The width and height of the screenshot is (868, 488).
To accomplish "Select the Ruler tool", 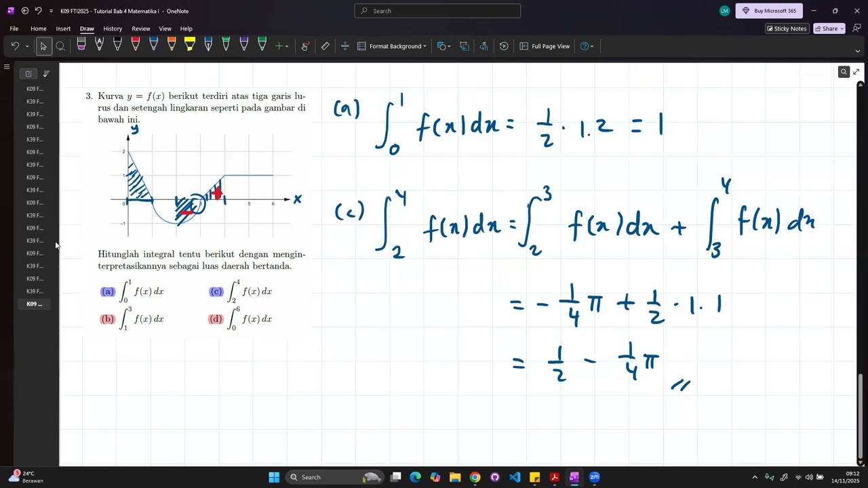I will (325, 46).
